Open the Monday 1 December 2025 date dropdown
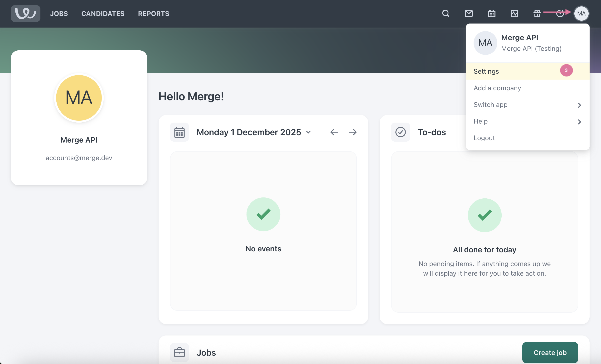 click(x=254, y=132)
